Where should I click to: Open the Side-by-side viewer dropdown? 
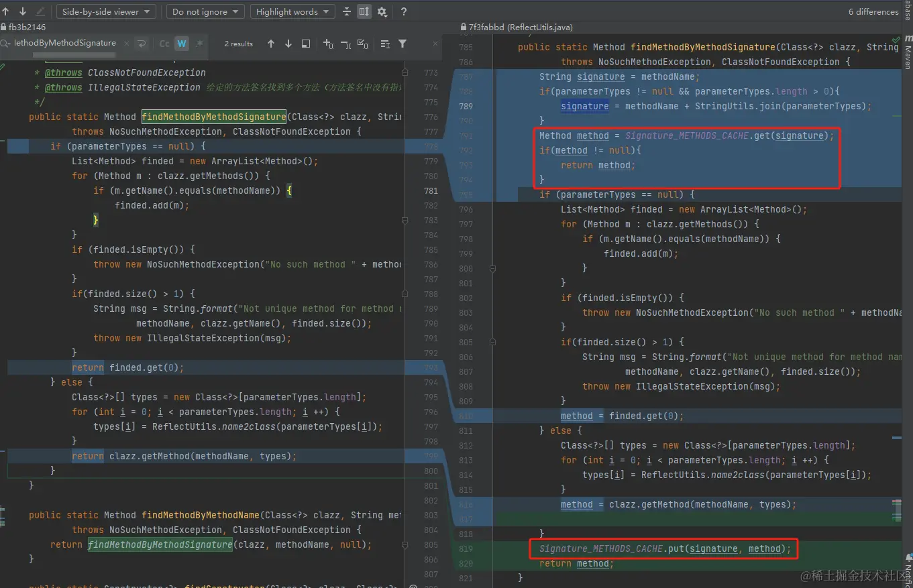(x=106, y=11)
